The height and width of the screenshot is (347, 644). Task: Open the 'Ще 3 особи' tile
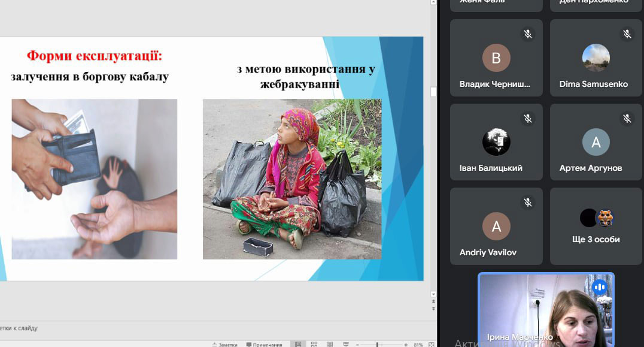[x=596, y=226]
